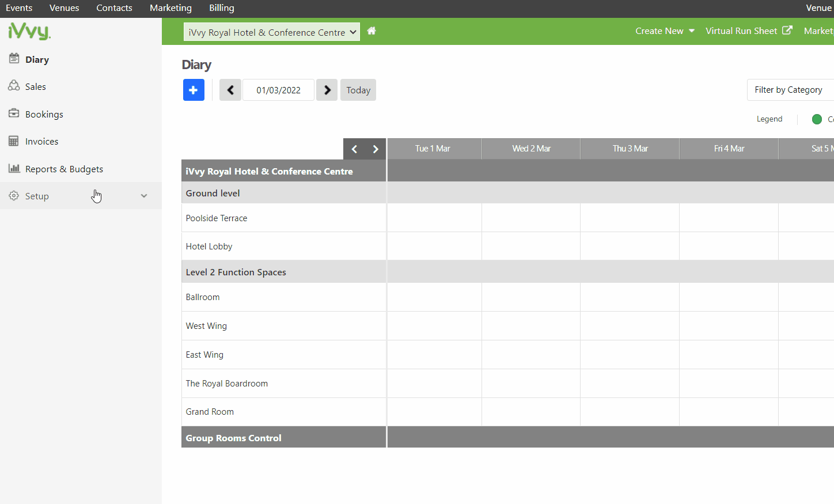
Task: Go to previous date with left arrow
Action: coord(230,90)
